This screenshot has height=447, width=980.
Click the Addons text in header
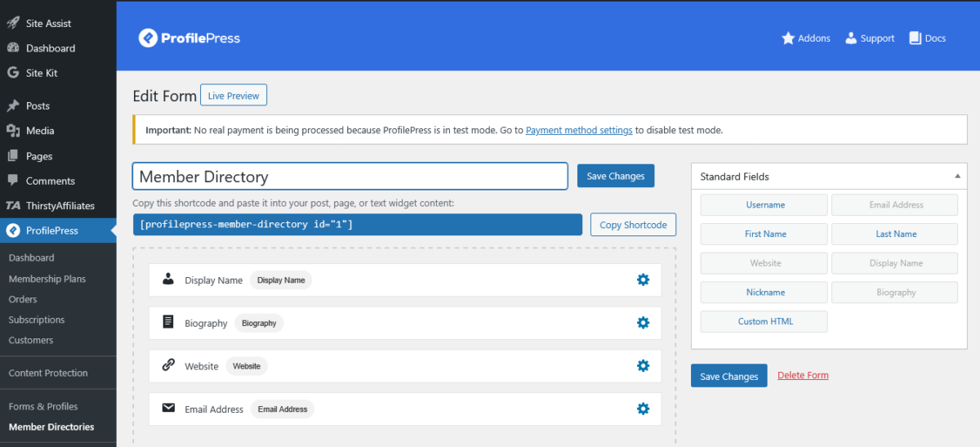tap(814, 38)
